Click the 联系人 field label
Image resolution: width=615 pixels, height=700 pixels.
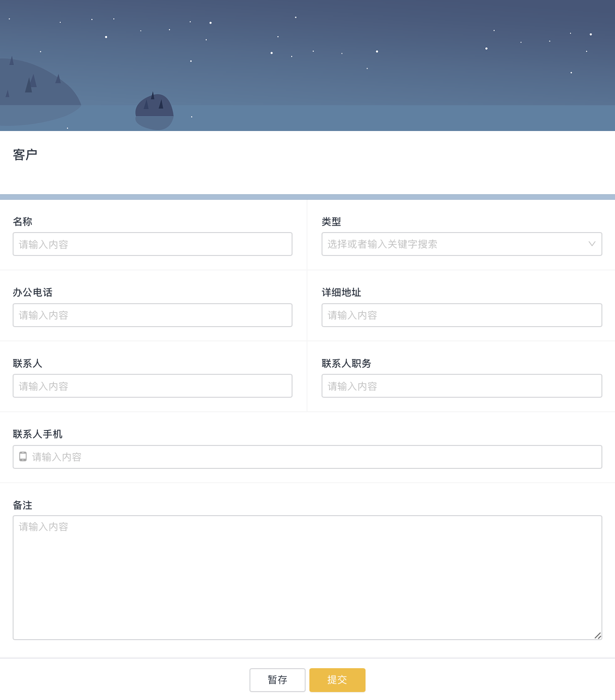coord(28,364)
